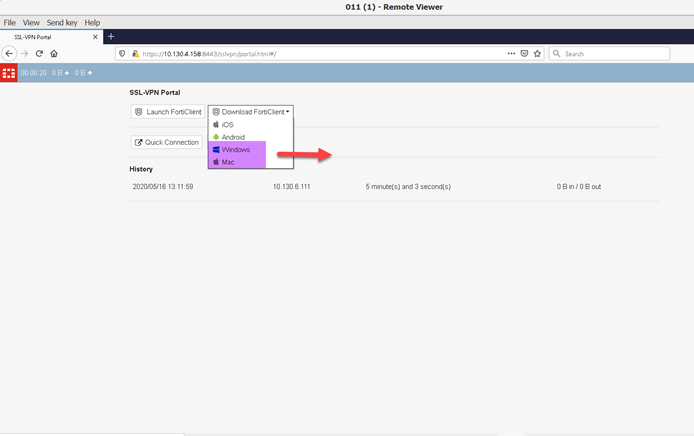Click the connection security lock icon
This screenshot has height=436, width=694.
pyautogui.click(x=135, y=54)
